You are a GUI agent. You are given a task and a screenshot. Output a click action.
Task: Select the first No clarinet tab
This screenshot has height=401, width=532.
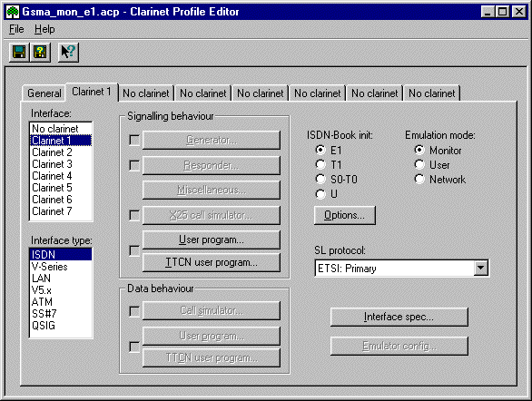coord(146,93)
